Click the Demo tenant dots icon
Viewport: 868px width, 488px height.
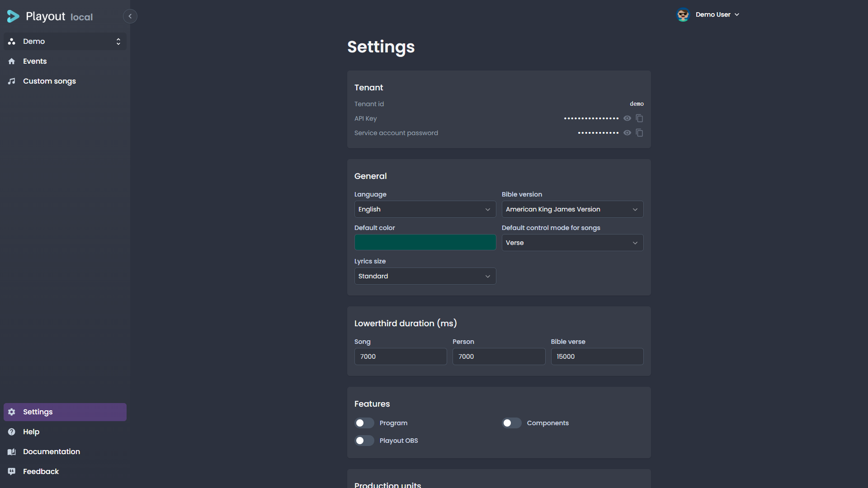(12, 41)
